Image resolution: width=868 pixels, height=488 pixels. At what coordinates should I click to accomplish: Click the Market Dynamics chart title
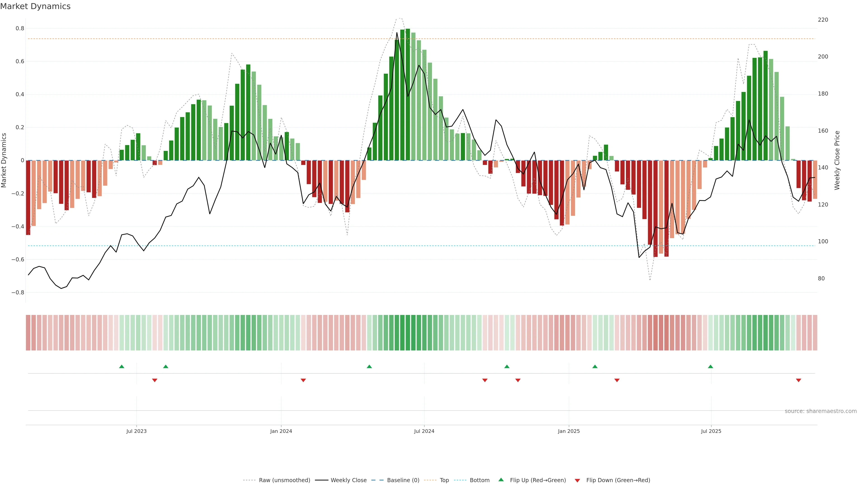35,6
